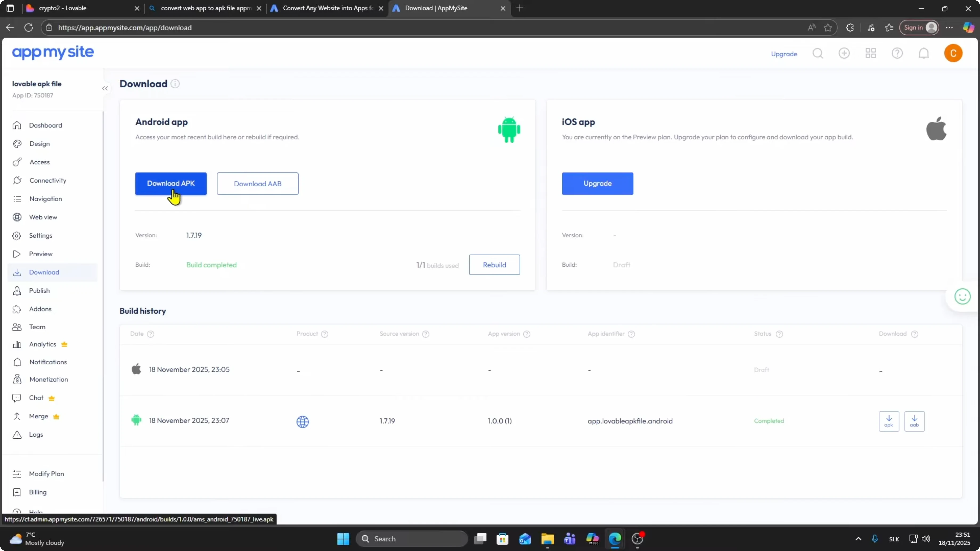
Task: Click the Windows taskbar Search box
Action: click(412, 538)
